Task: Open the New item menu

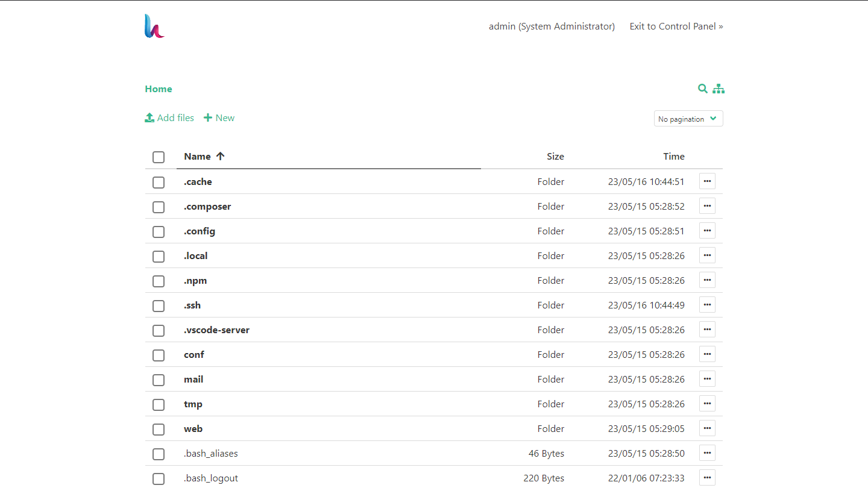Action: pyautogui.click(x=219, y=118)
